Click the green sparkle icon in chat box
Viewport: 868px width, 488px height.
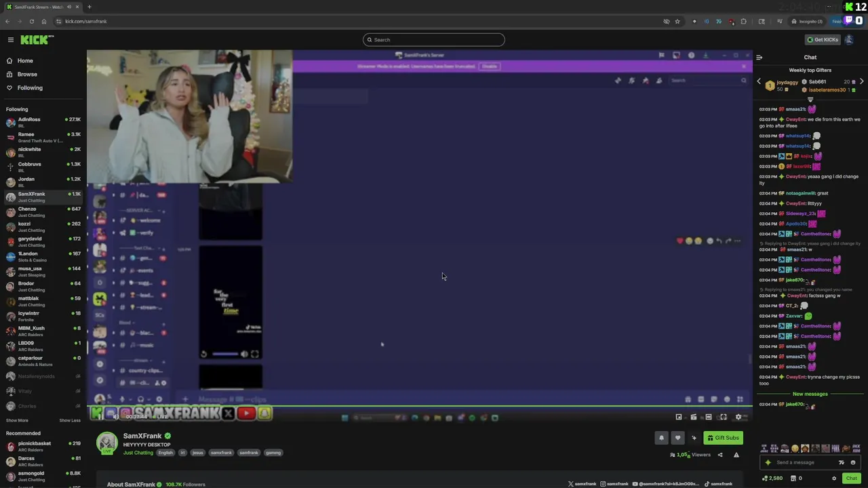(x=768, y=462)
